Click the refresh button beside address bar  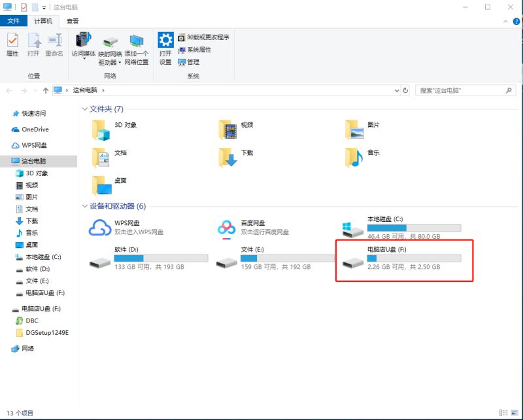click(x=405, y=90)
